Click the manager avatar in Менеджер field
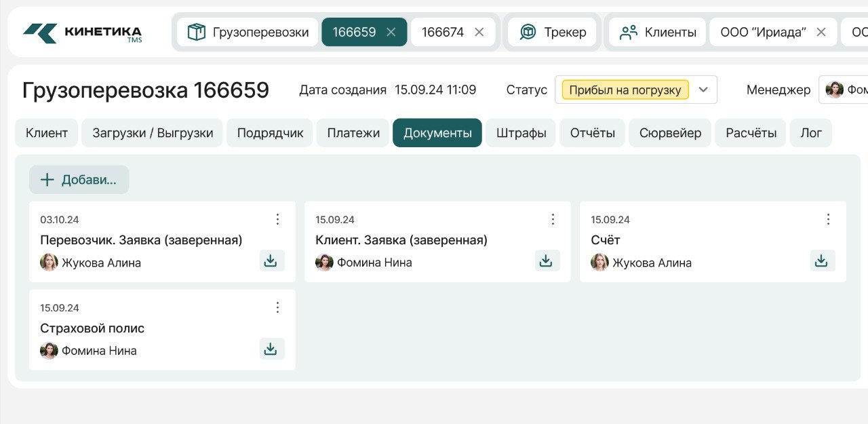 coord(834,90)
